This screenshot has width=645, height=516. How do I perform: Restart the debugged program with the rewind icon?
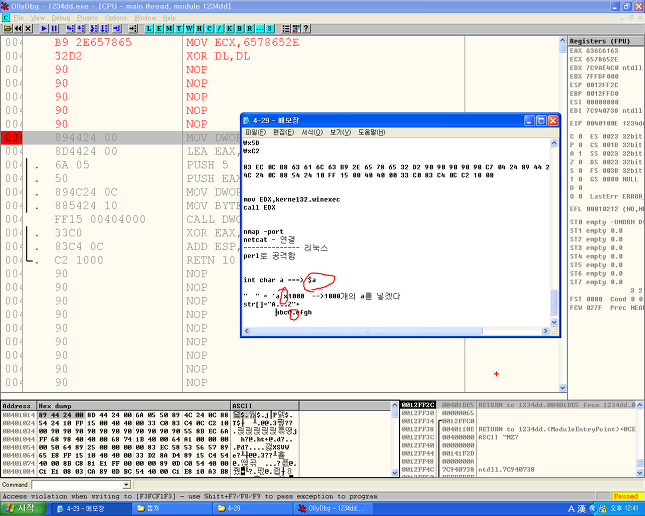coord(18,28)
